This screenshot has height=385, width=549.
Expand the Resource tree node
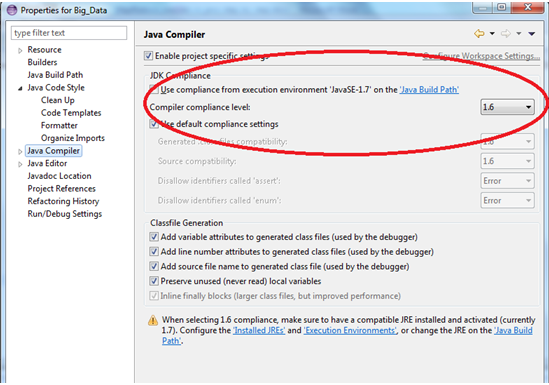(20, 50)
